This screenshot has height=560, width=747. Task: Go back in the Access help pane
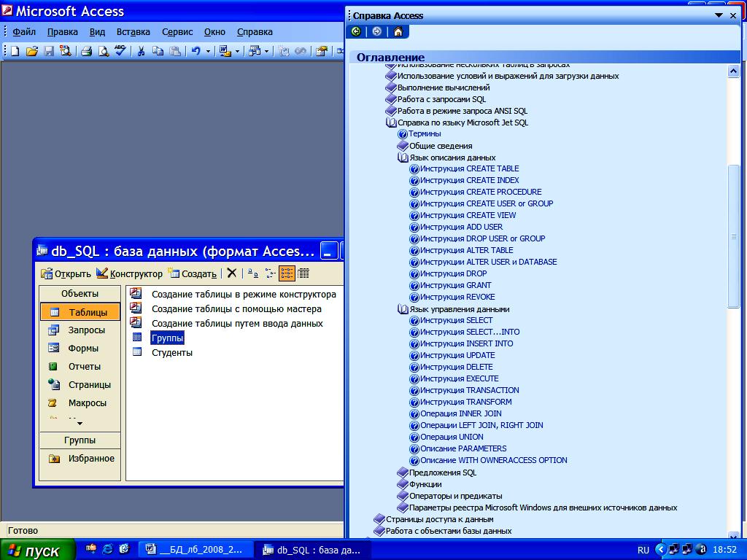(356, 31)
